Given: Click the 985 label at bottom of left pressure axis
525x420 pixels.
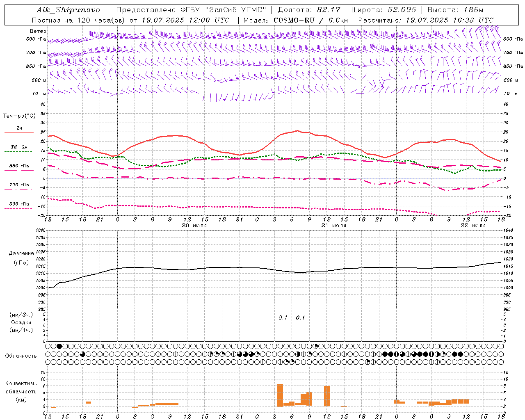Looking at the screenshot, I should coord(42,309).
